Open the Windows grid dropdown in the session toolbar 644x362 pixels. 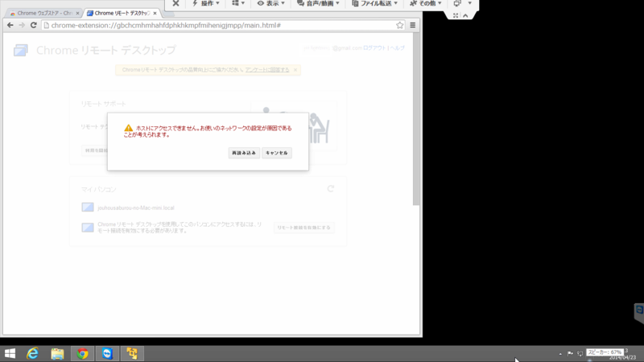(x=238, y=3)
